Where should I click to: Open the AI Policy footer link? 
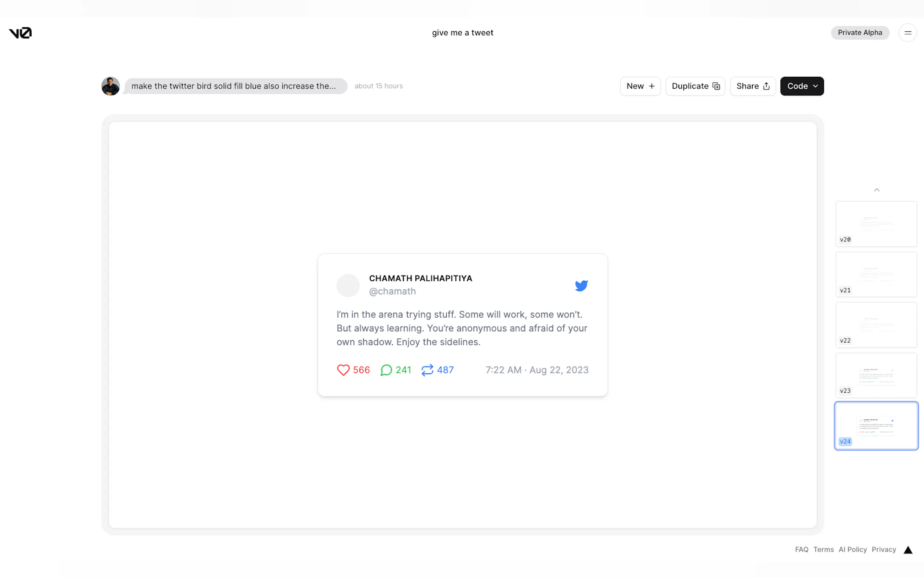tap(852, 549)
